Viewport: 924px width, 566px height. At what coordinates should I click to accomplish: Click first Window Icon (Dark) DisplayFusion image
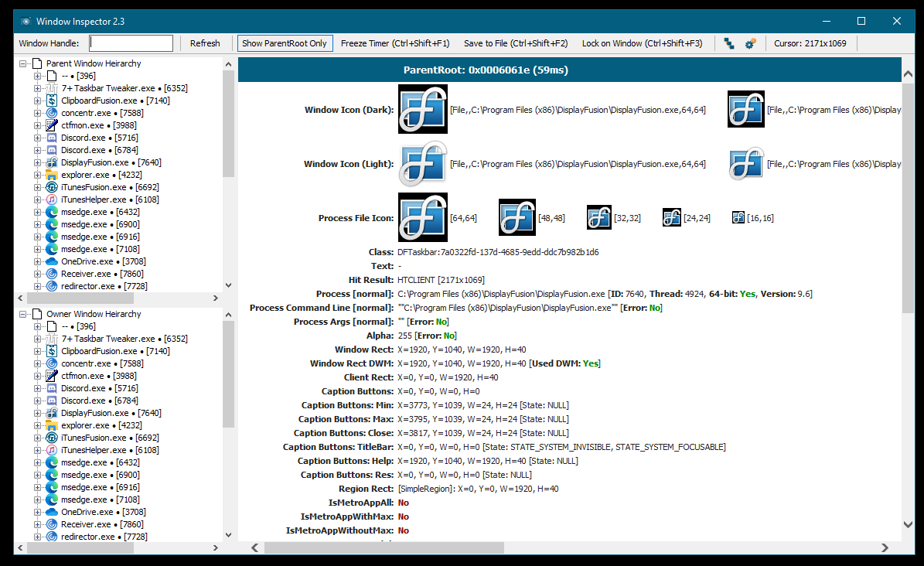click(422, 109)
